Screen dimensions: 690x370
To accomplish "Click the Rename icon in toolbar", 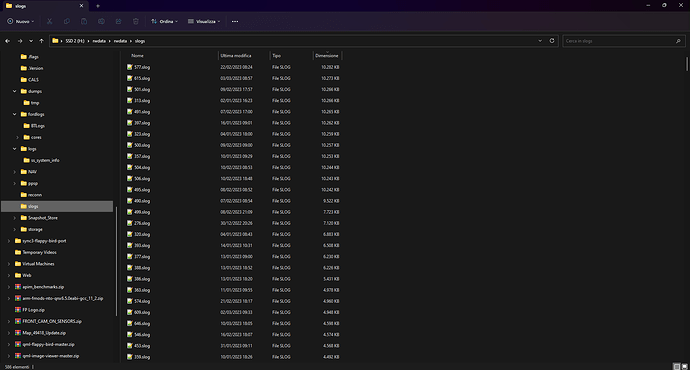I will [101, 21].
